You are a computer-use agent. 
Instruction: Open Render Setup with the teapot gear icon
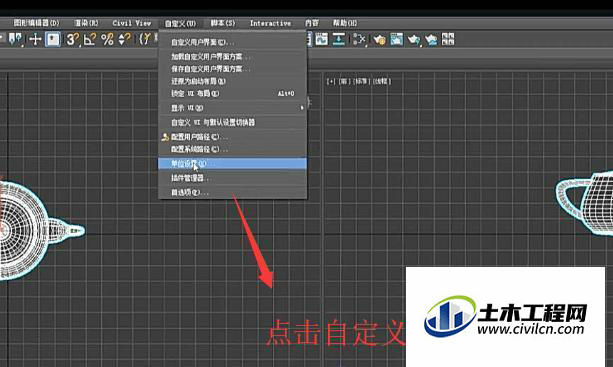pyautogui.click(x=379, y=39)
